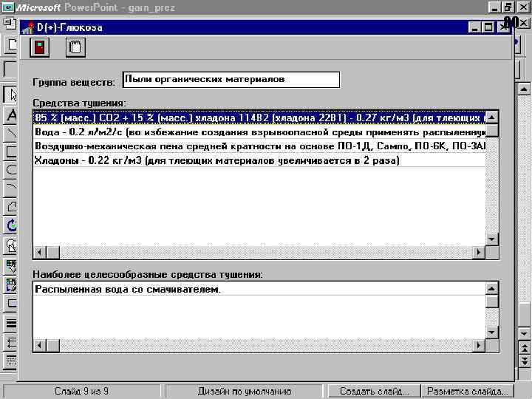Restore down the Microsoft PowerPoint window
The image size is (532, 399).
pyautogui.click(x=508, y=7)
